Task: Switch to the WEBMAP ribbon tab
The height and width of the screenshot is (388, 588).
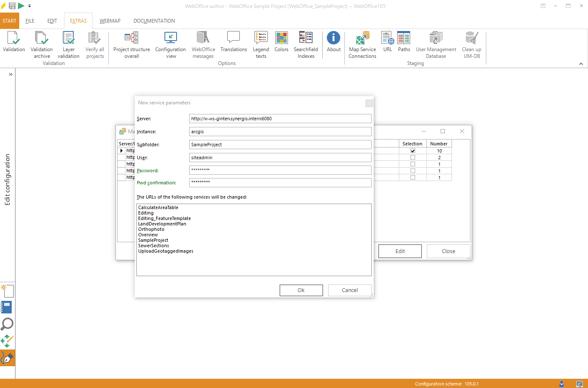Action: point(110,21)
